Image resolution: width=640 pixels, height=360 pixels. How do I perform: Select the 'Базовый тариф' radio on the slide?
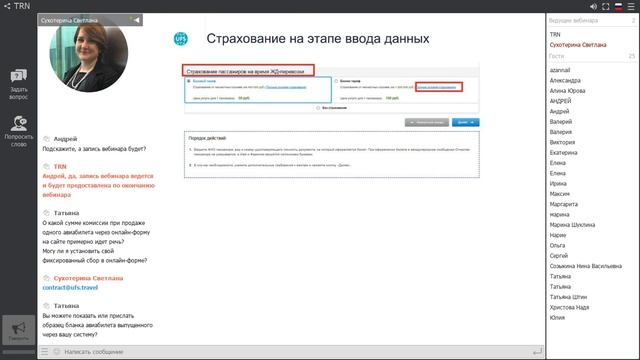[189, 81]
